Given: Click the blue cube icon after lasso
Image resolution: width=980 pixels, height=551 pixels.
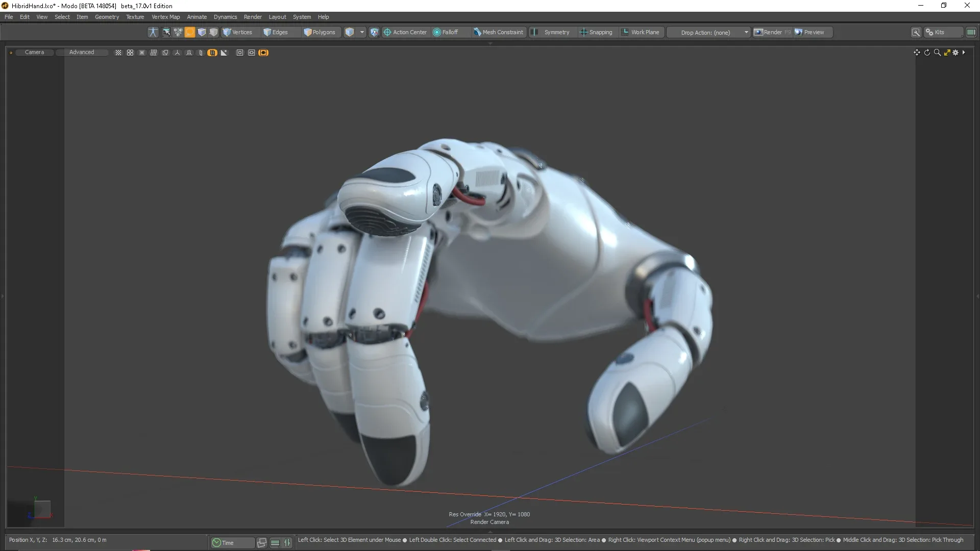Looking at the screenshot, I should pyautogui.click(x=202, y=32).
